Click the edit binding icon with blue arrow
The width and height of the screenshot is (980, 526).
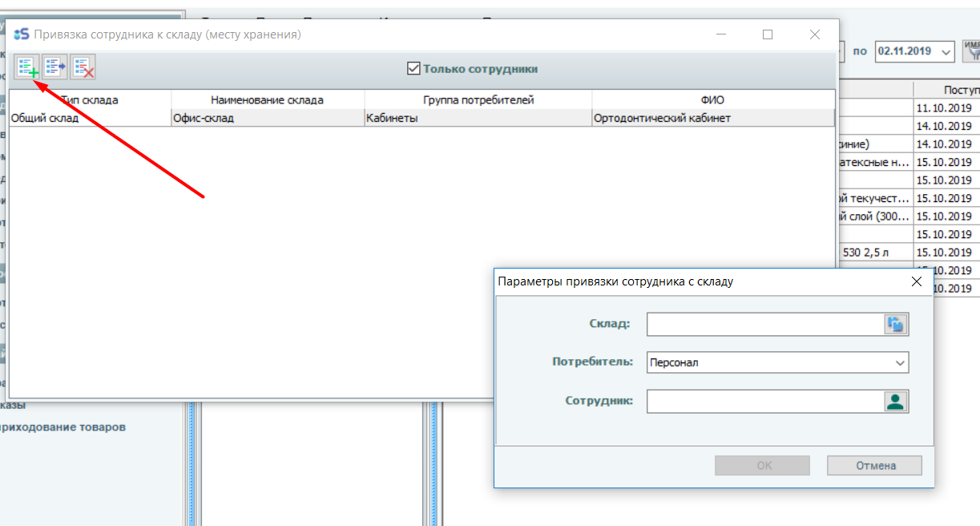point(55,67)
